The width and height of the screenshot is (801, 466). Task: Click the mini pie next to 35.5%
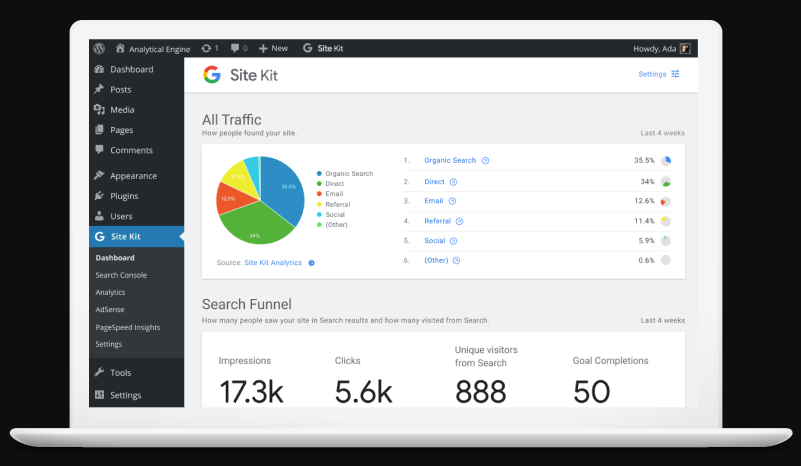click(666, 161)
